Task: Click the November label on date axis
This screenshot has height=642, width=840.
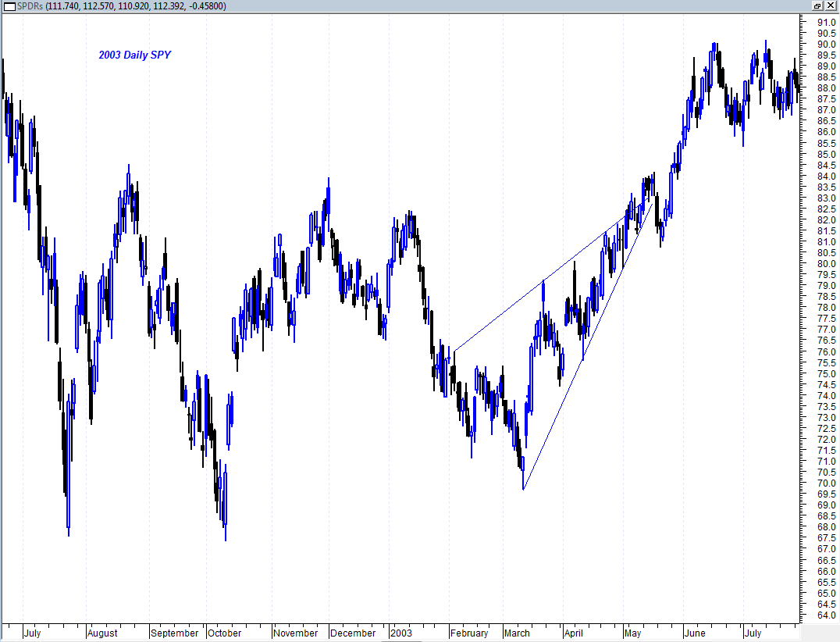Action: click(x=296, y=633)
